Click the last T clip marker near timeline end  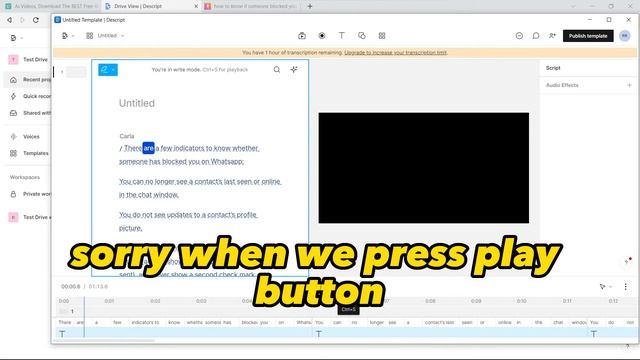(594, 333)
